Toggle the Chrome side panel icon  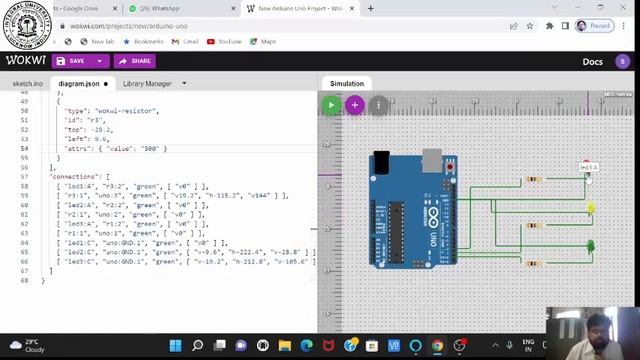[x=565, y=26]
